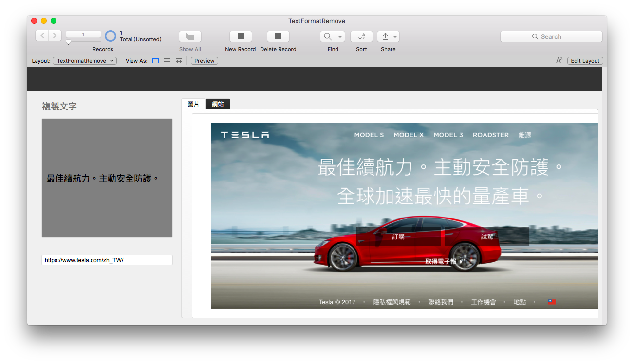634x364 pixels.
Task: Open the 工作機會 footer link
Action: pos(484,302)
